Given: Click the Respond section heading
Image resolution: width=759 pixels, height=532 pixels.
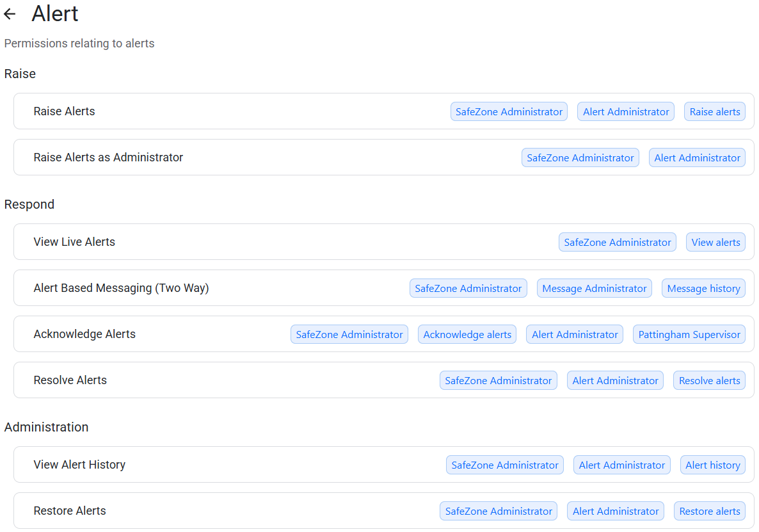Looking at the screenshot, I should 29,204.
